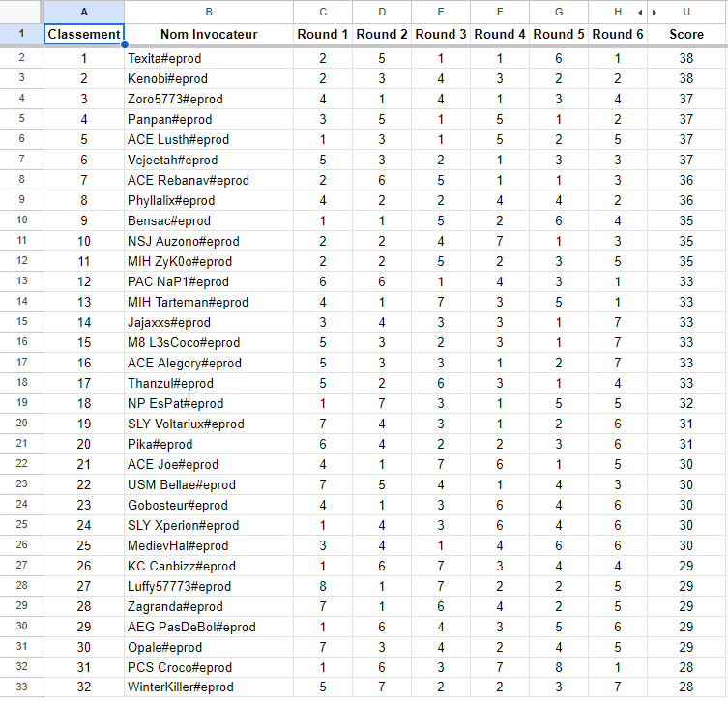This screenshot has height=702, width=728.
Task: Click Round 4 value 7 for NSJ Auzono#eprod
Action: [x=500, y=241]
